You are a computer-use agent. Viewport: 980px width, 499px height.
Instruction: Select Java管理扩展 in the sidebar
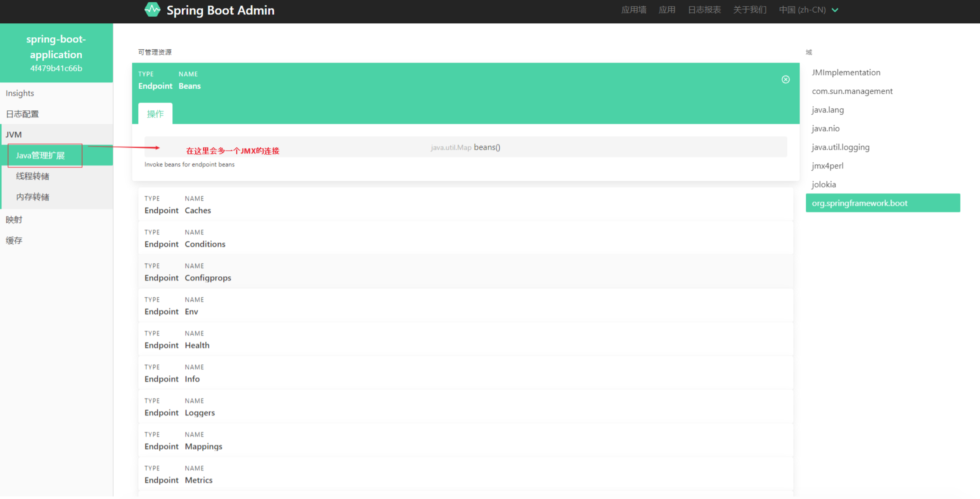[x=57, y=155]
